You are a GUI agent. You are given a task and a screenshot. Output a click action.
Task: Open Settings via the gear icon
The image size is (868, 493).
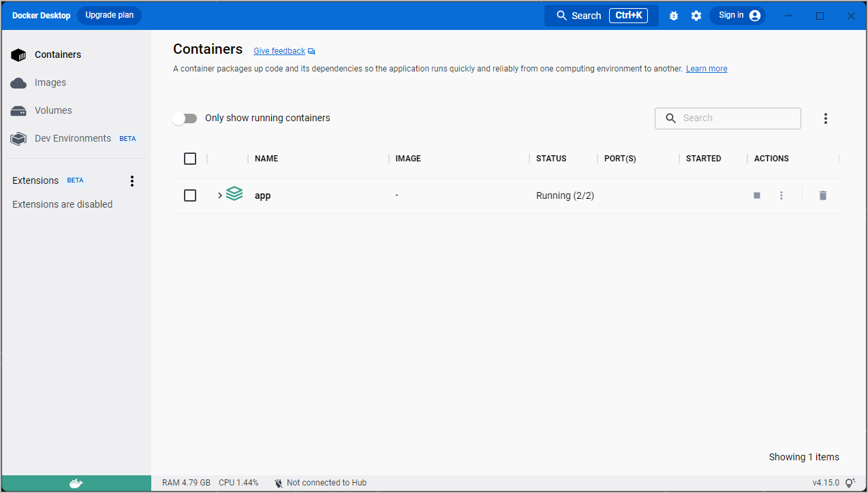tap(696, 16)
